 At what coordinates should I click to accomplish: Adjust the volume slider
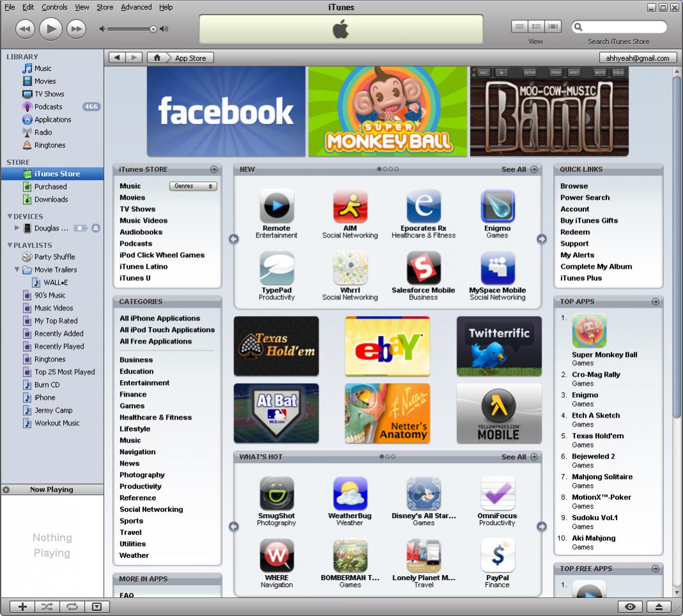click(153, 29)
